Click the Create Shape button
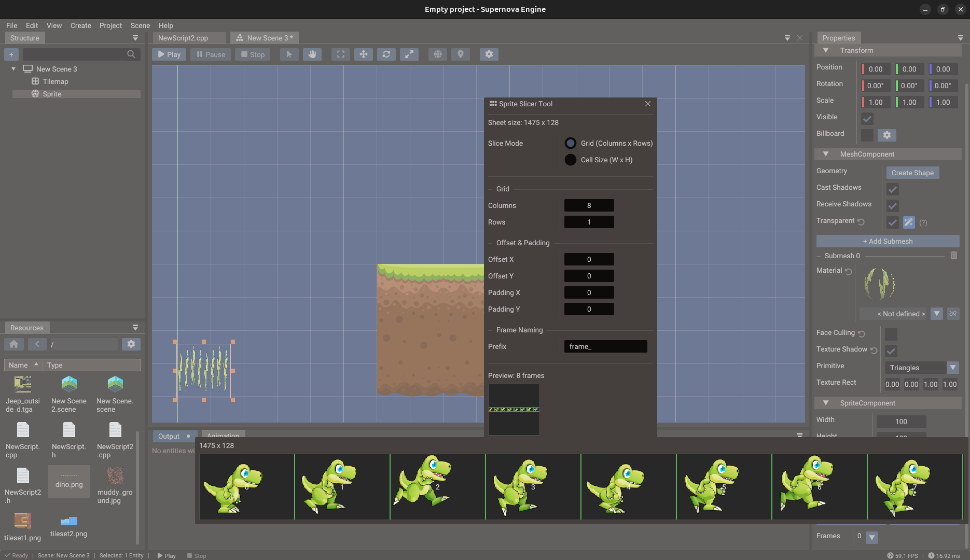Viewport: 970px width, 560px height. (x=912, y=172)
